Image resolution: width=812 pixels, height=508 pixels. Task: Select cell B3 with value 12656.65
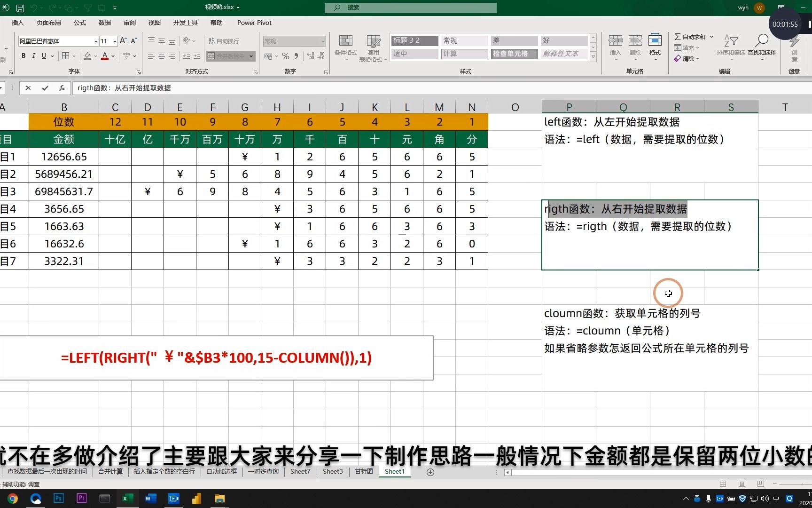point(64,157)
